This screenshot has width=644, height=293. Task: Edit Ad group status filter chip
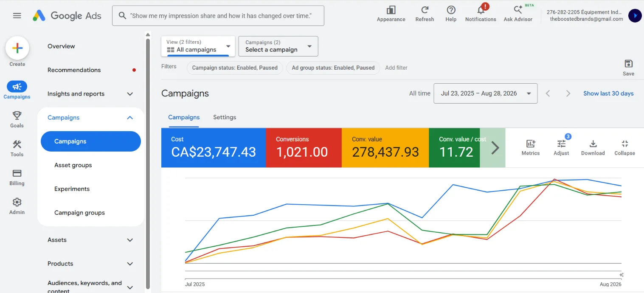[333, 68]
